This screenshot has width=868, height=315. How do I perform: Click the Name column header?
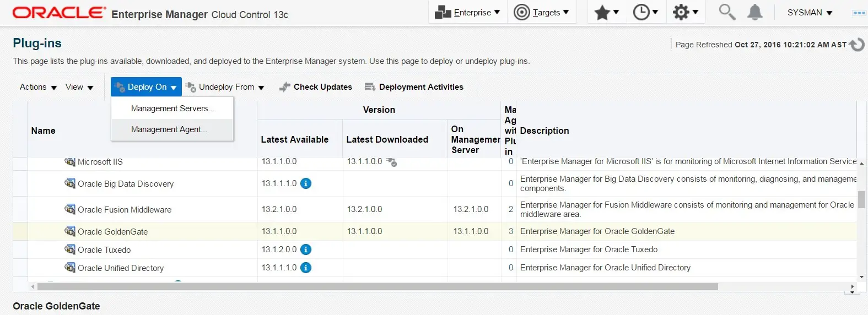(44, 131)
